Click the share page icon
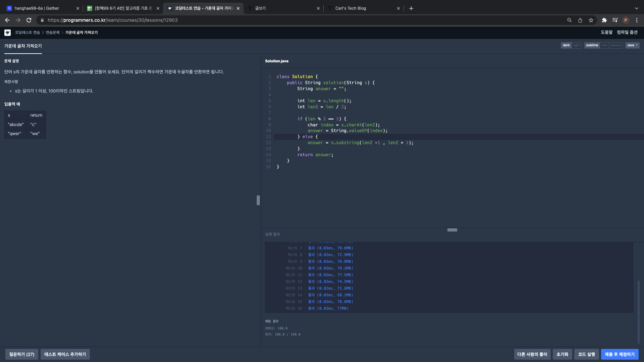Screen dimensions: 644x362 (580, 20)
